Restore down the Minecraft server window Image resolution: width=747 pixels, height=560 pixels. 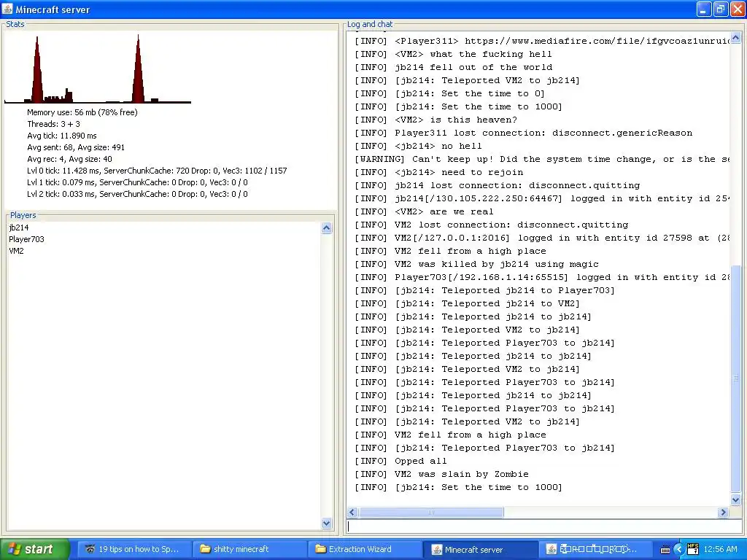point(720,9)
